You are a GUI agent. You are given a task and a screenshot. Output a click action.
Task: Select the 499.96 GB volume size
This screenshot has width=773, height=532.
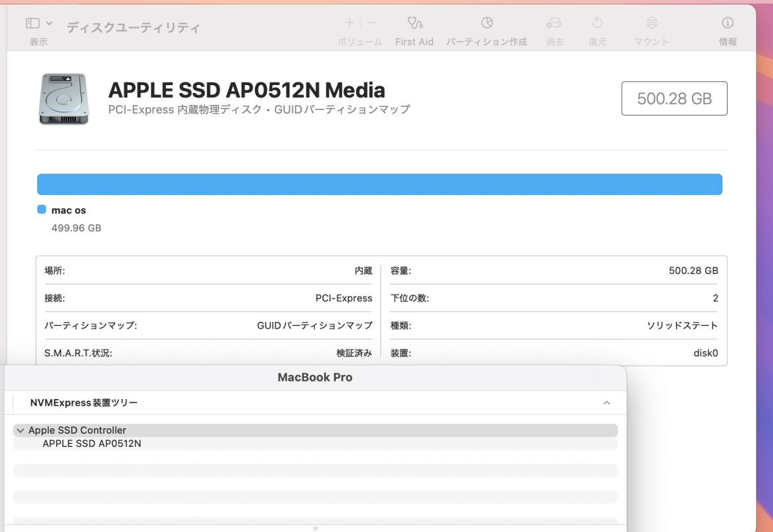(x=77, y=228)
